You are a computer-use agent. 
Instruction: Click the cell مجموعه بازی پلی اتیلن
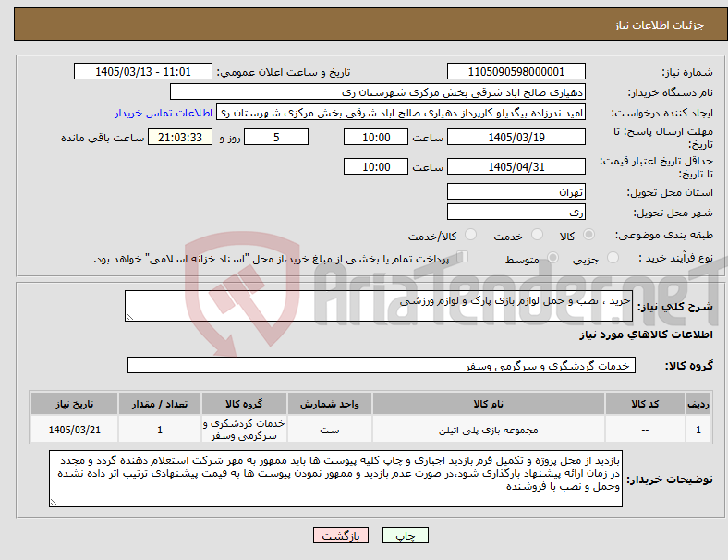(489, 430)
